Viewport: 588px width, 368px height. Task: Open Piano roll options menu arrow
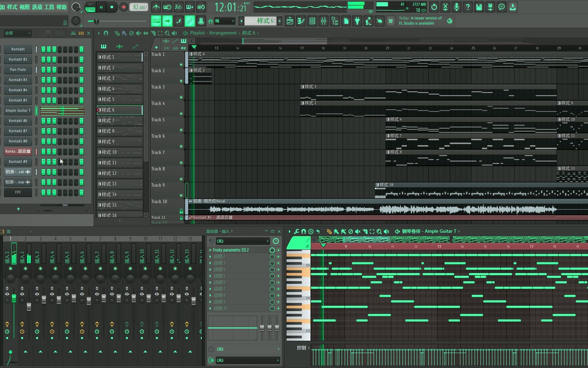pos(290,231)
